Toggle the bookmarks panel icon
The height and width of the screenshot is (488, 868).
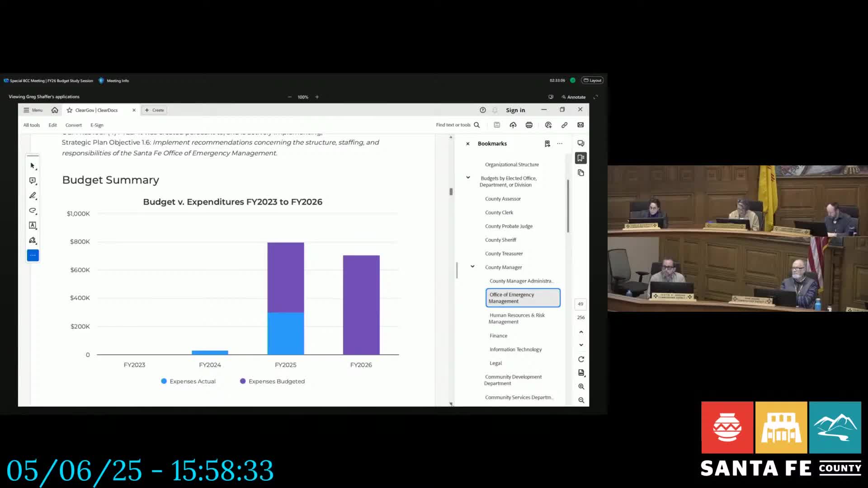[581, 158]
